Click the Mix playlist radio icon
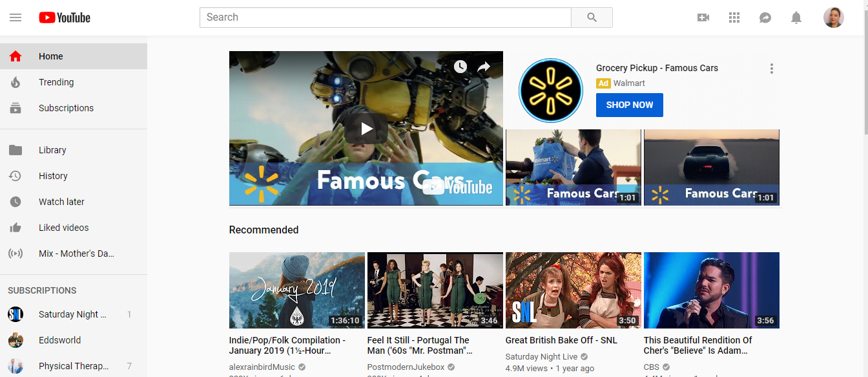Screen dimensions: 868x377 [x=15, y=253]
